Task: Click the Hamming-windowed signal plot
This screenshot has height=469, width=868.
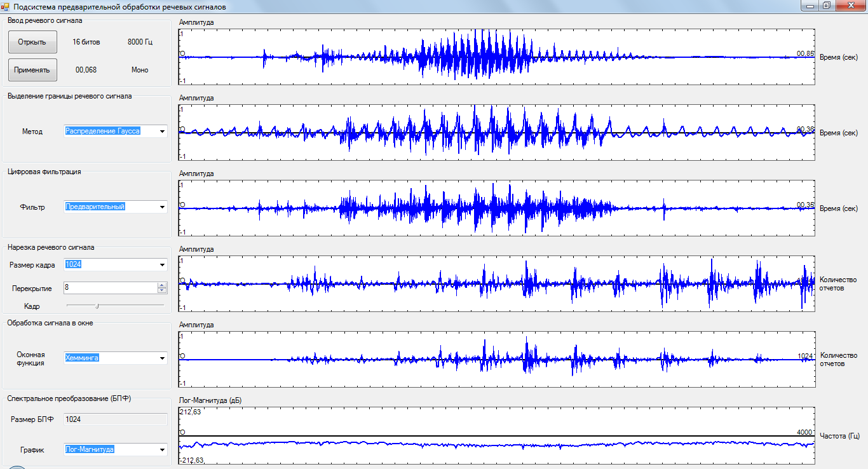Action: [496, 358]
